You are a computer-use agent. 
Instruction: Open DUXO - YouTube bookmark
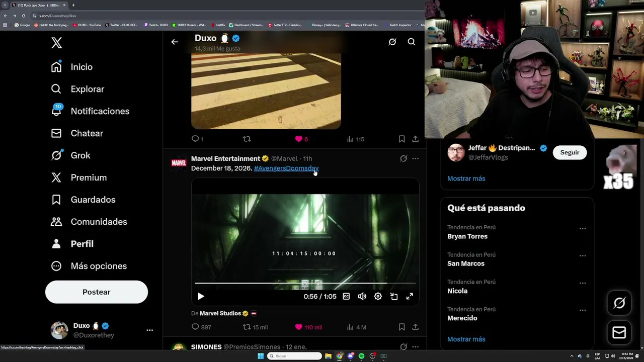(87, 25)
